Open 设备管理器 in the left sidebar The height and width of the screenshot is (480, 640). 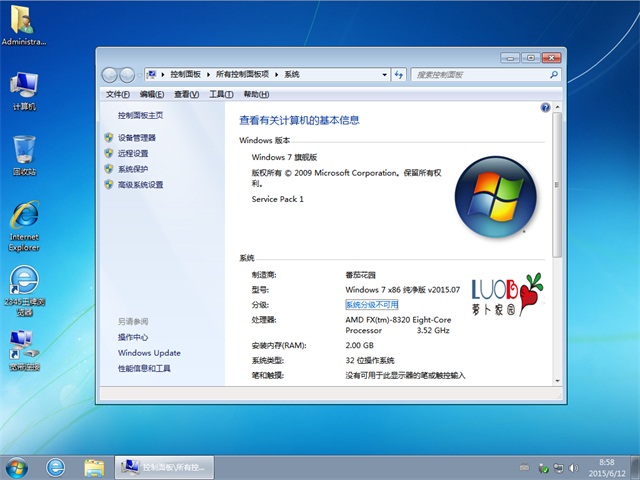coord(136,137)
